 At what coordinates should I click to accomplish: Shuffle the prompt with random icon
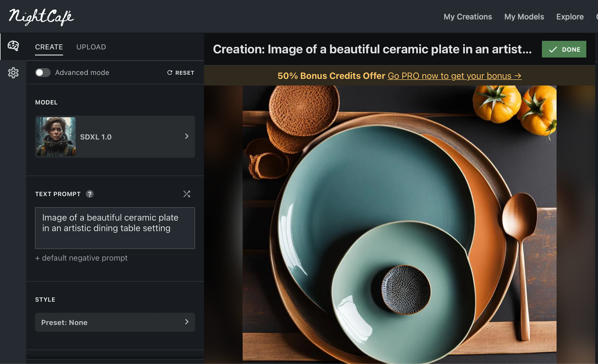pos(187,194)
